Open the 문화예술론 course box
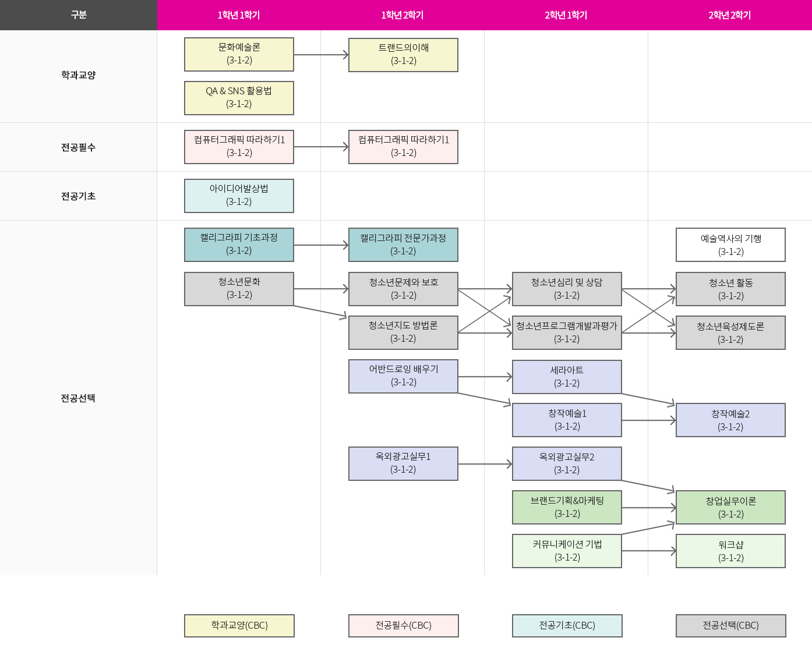The width and height of the screenshot is (812, 659). pos(239,55)
